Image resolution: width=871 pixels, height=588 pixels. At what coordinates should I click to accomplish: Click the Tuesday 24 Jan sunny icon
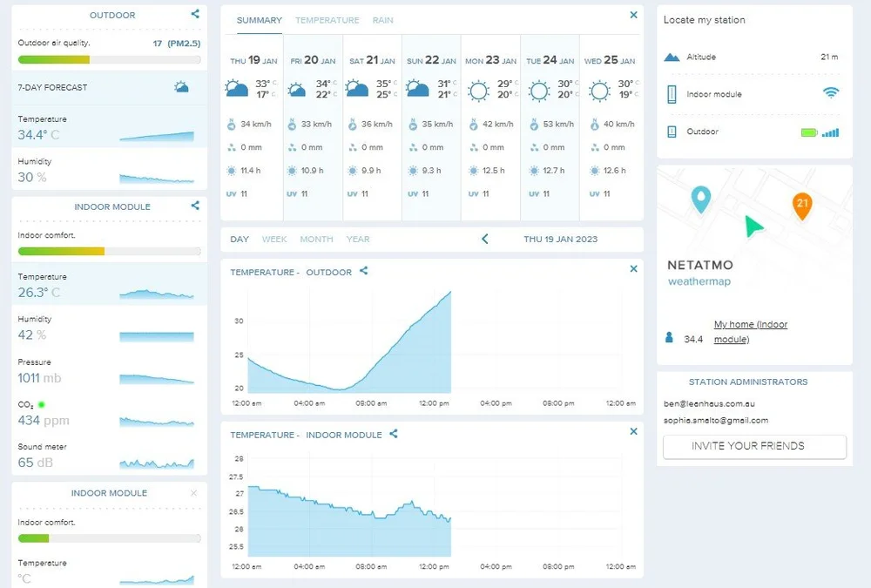539,90
